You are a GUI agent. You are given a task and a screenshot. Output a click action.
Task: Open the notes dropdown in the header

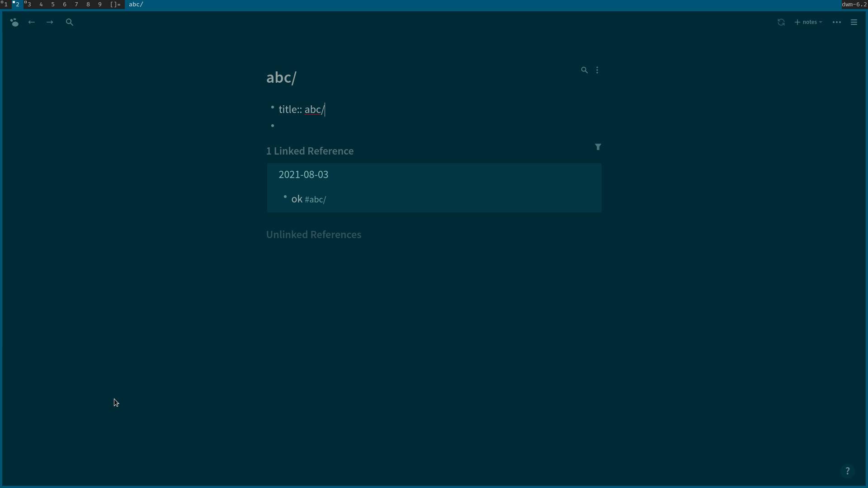[x=809, y=22]
